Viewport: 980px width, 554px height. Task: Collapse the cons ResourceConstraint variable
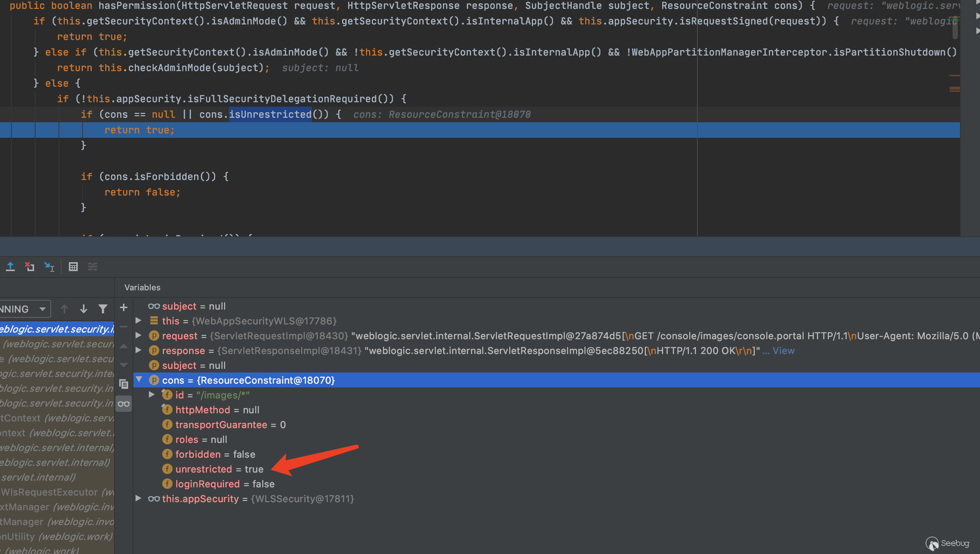(139, 379)
